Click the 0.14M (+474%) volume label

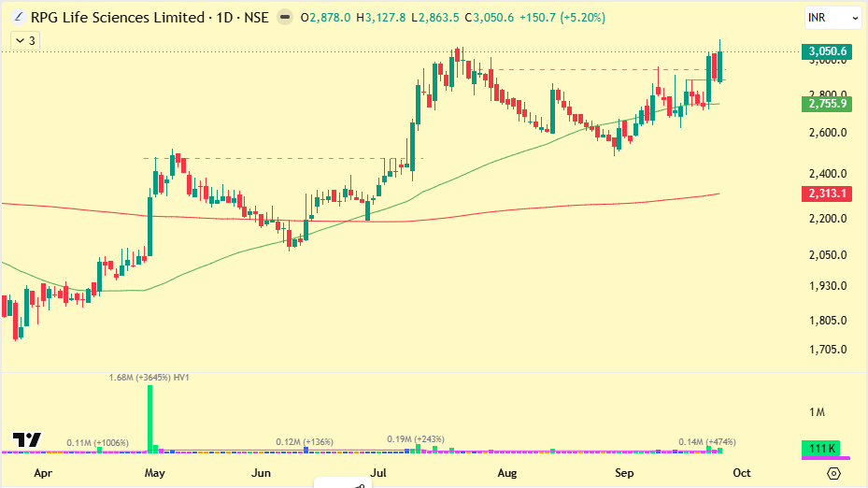[x=707, y=442]
